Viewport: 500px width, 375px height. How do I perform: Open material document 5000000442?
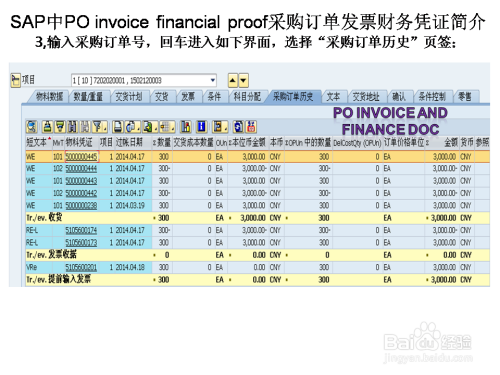[x=81, y=193]
